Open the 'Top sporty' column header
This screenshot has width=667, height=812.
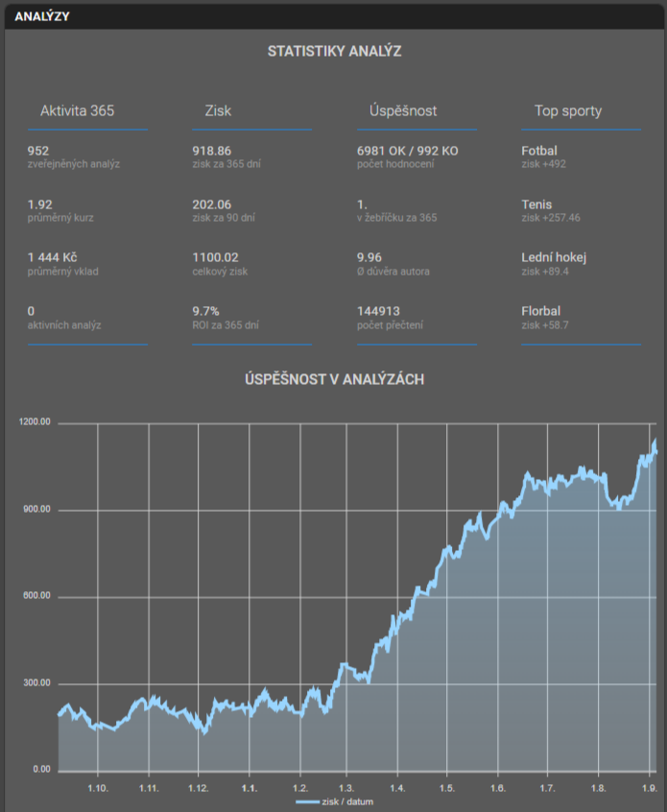(568, 110)
